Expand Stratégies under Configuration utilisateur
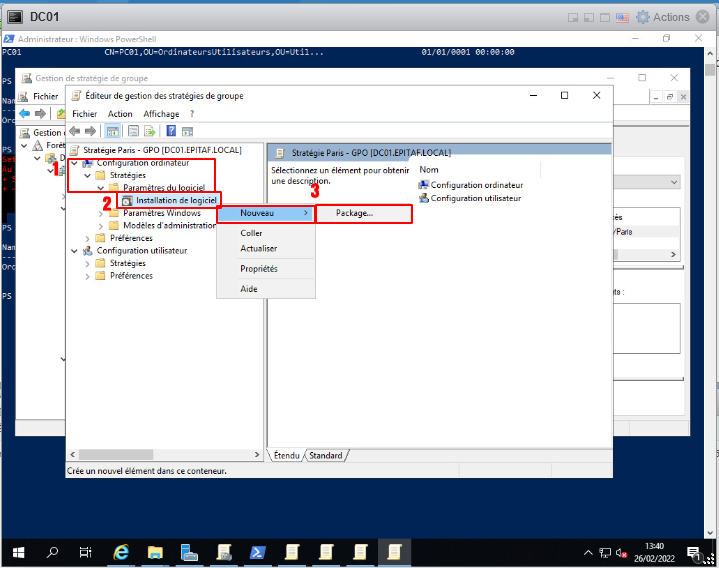Image resolution: width=719 pixels, height=568 pixels. [88, 263]
